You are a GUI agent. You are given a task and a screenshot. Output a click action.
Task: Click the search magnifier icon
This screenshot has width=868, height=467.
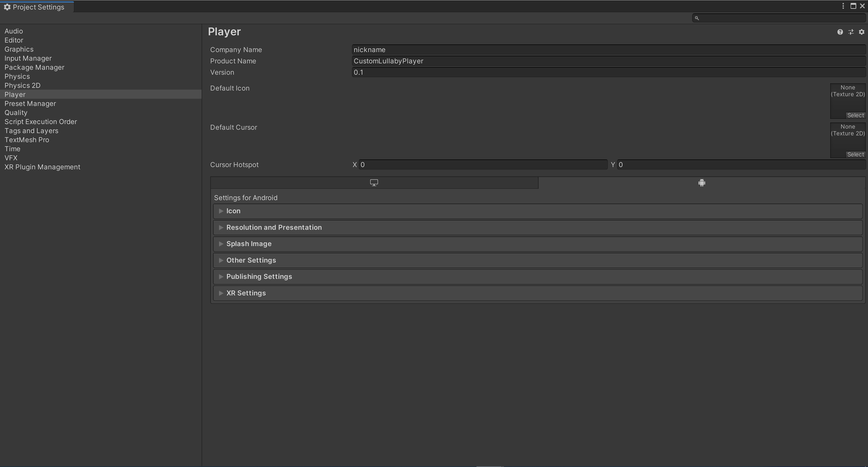click(697, 18)
